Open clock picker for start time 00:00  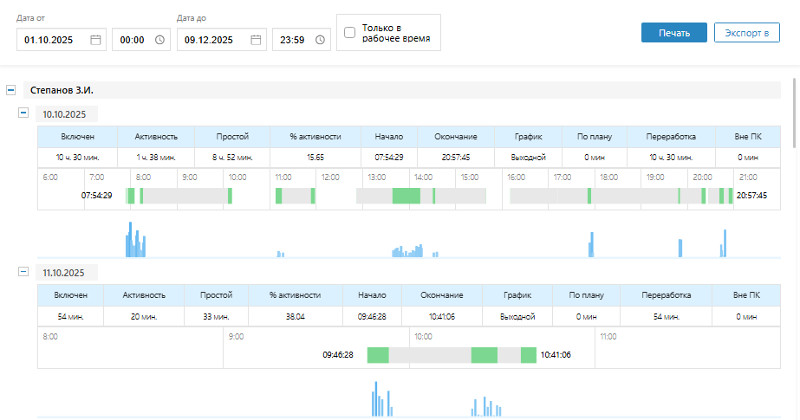coord(160,40)
